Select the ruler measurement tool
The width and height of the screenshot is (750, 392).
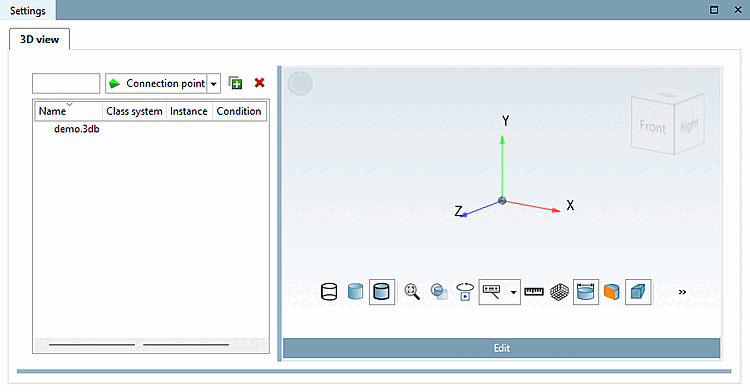coord(534,292)
